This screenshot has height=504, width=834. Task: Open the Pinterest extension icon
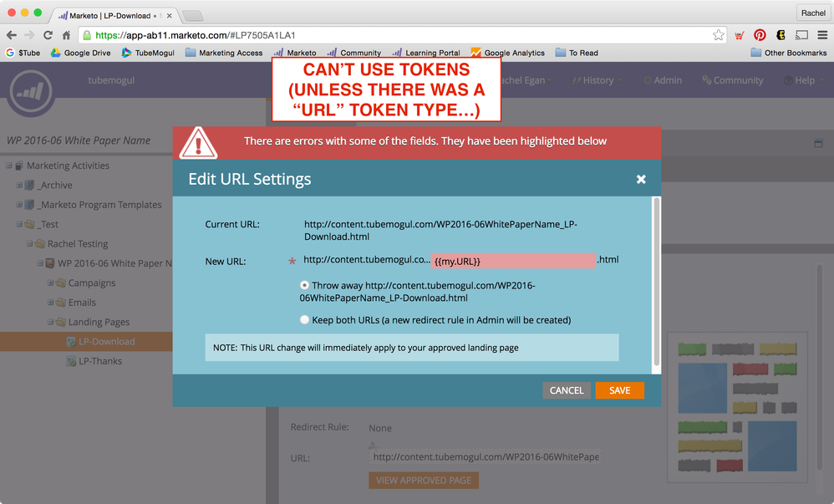tap(760, 35)
